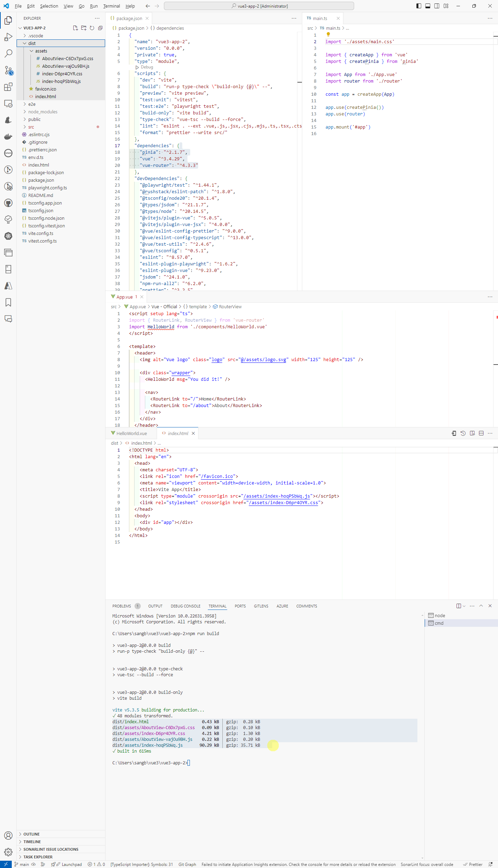Open the GitHub view in the activity bar
The image size is (498, 868).
pos(8,203)
